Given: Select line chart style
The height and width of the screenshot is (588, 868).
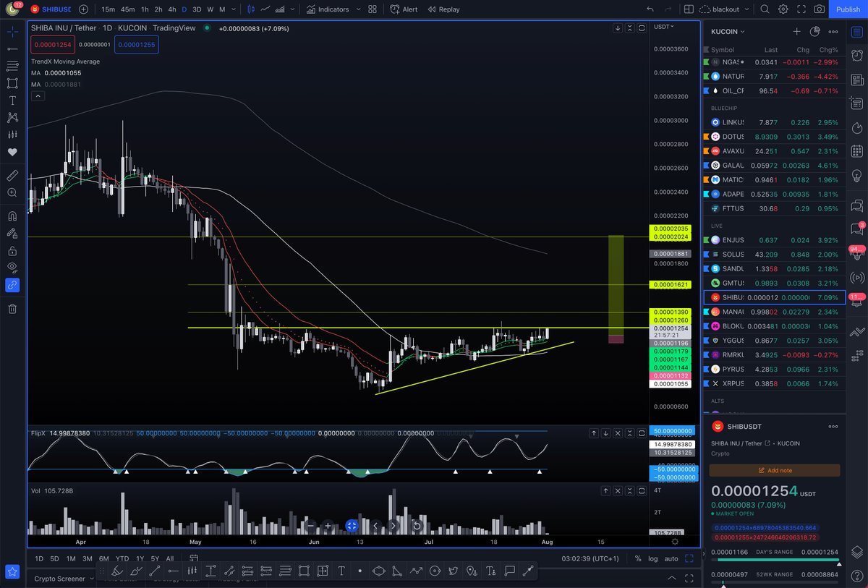Looking at the screenshot, I should pyautogui.click(x=266, y=9).
